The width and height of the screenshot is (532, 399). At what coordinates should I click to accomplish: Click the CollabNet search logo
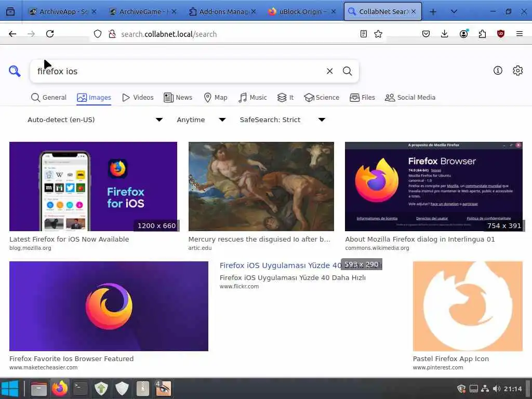click(x=15, y=71)
